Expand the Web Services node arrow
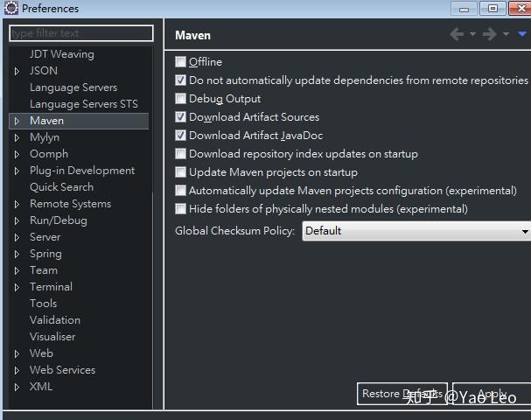Viewport: 531px width, 420px height. pos(17,370)
